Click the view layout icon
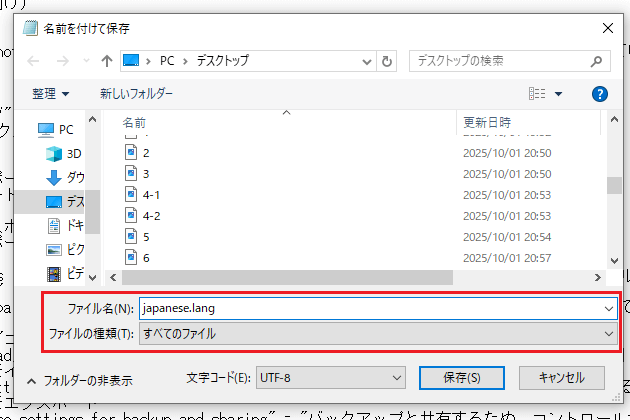The height and width of the screenshot is (420, 630). click(537, 94)
